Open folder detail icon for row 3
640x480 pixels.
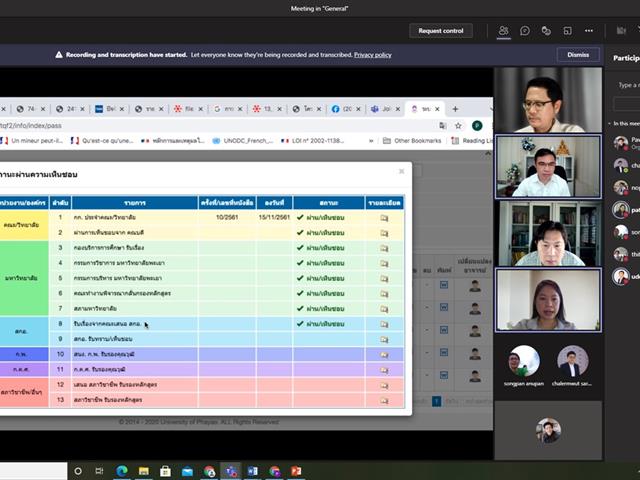384,248
